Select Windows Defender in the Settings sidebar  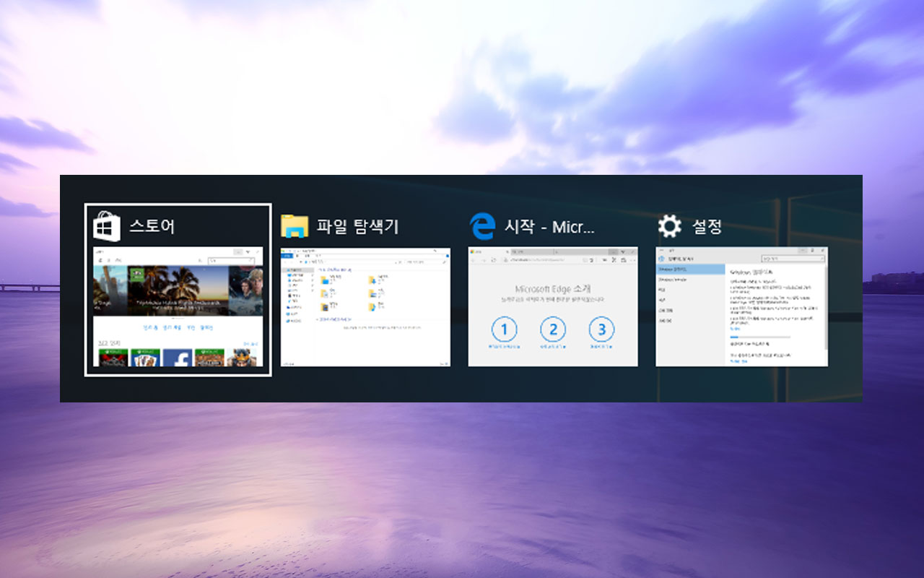coord(673,279)
